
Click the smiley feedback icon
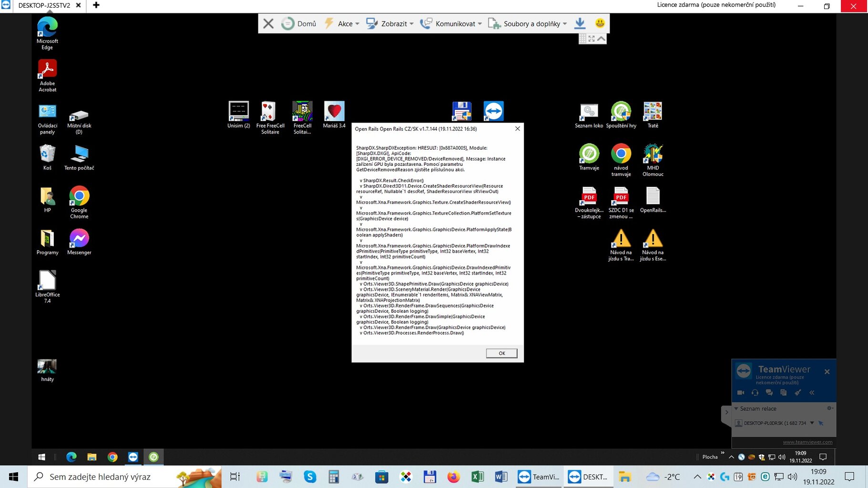click(600, 23)
